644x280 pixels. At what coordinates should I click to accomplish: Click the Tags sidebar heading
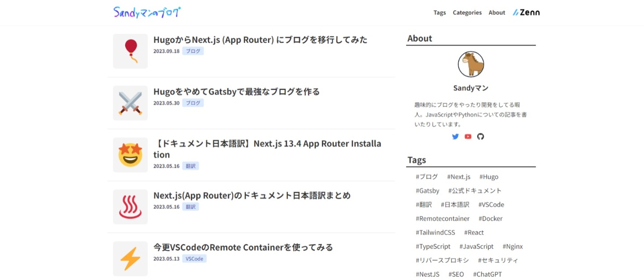click(x=417, y=160)
